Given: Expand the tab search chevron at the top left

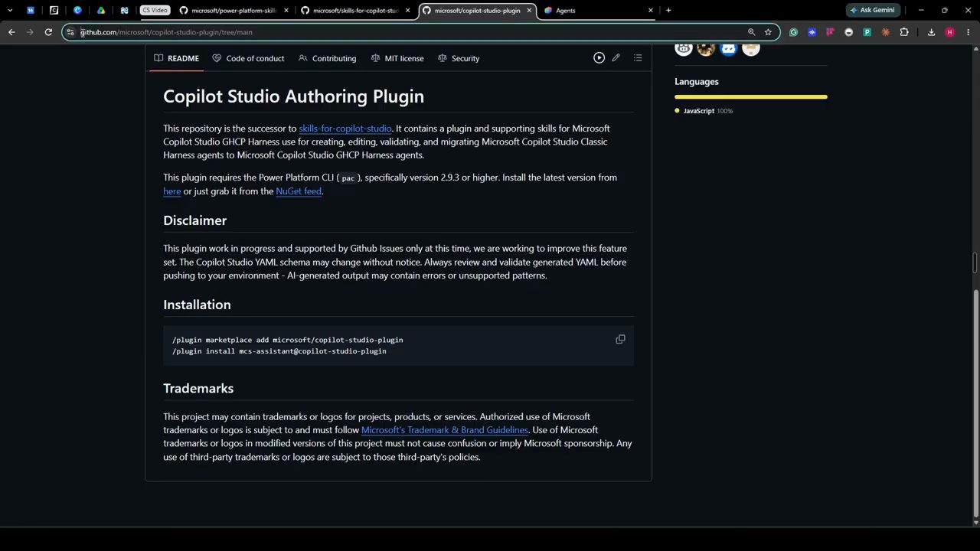Looking at the screenshot, I should click(10, 11).
